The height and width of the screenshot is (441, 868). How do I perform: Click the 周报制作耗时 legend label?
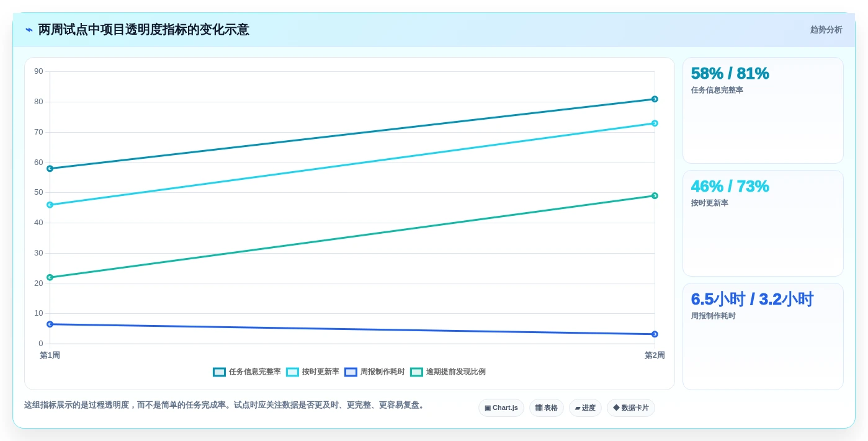(383, 372)
